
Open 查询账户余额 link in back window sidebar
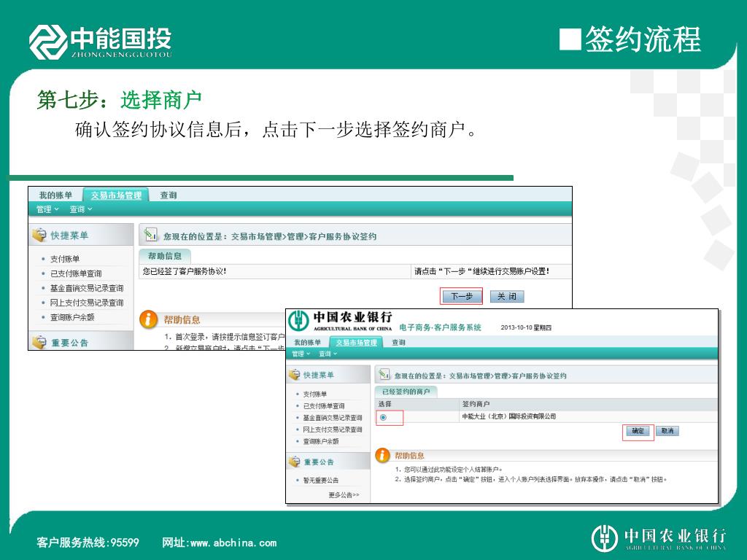(x=72, y=317)
